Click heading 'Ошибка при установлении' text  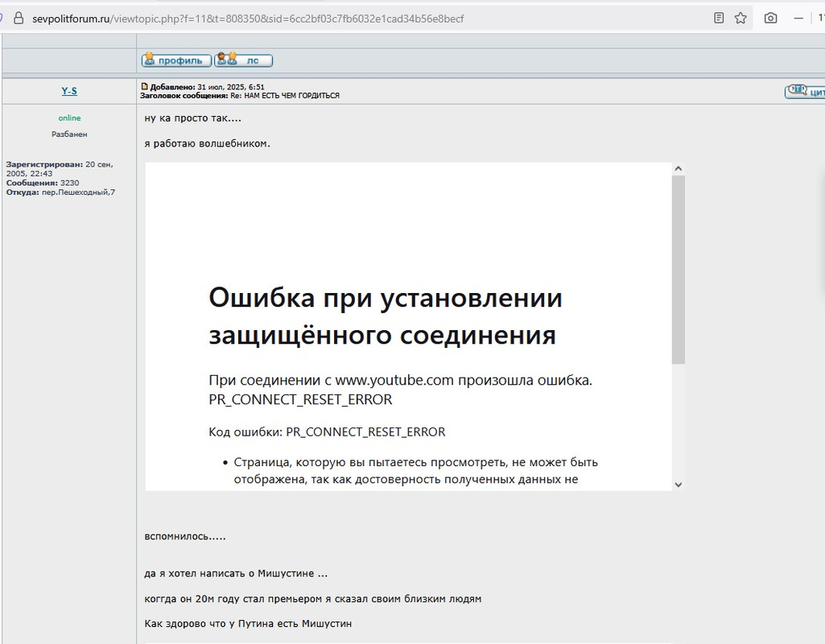click(x=386, y=298)
